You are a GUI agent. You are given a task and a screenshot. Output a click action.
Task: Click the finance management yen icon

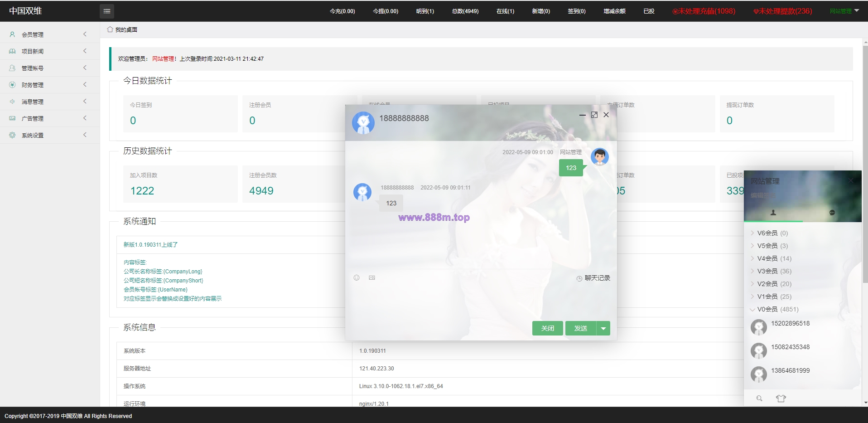pyautogui.click(x=12, y=85)
